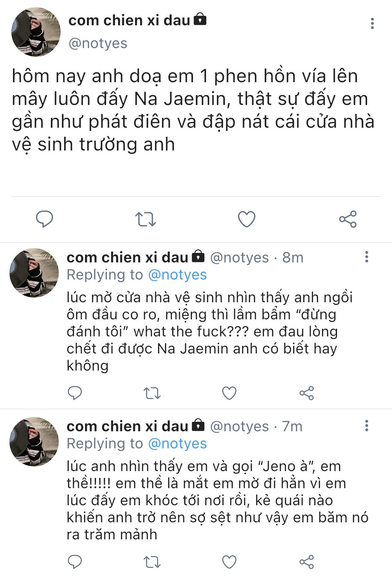The width and height of the screenshot is (392, 577).
Task: Open the main tweet's three-dot options menu
Action: point(372,24)
